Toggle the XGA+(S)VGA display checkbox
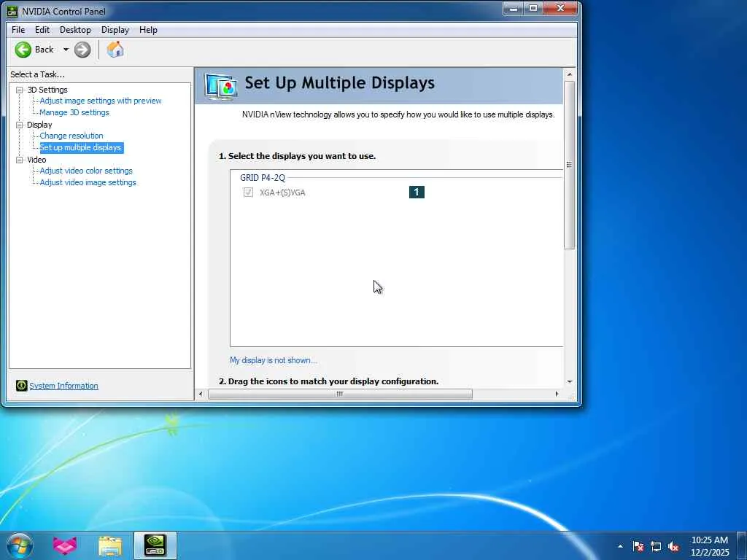The height and width of the screenshot is (560, 747). (248, 192)
